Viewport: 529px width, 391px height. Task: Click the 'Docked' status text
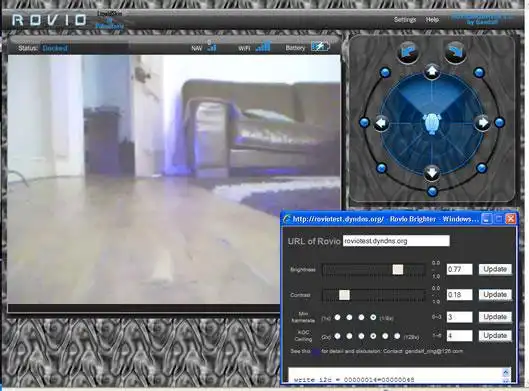[x=55, y=48]
